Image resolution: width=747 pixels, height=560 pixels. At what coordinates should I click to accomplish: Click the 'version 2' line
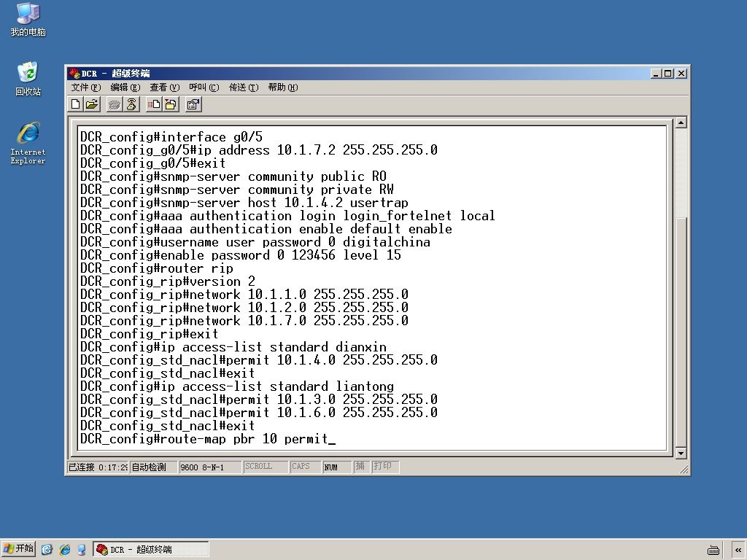click(167, 281)
